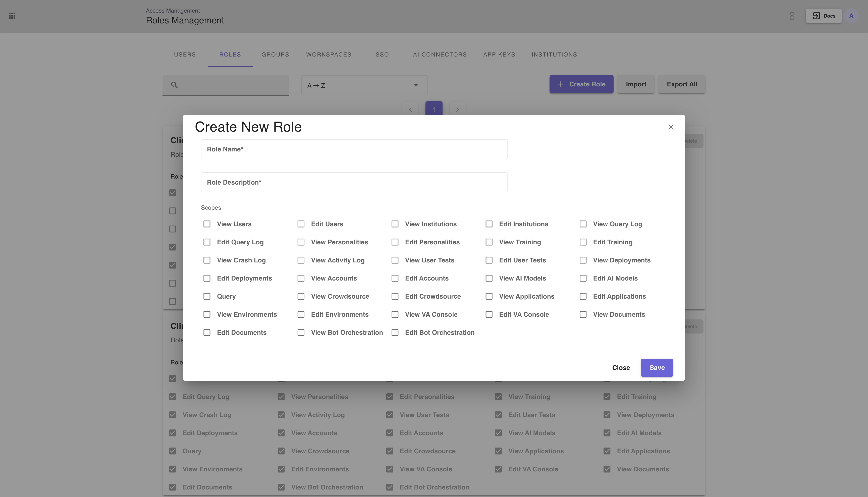
Task: Switch to the AI Connectors tab
Action: [440, 54]
